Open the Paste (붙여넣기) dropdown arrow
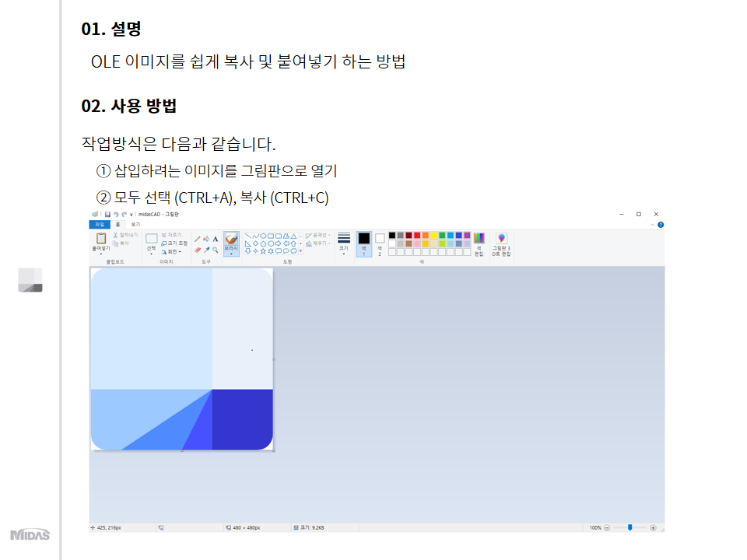Screen dimensions: 747x560 click(101, 254)
